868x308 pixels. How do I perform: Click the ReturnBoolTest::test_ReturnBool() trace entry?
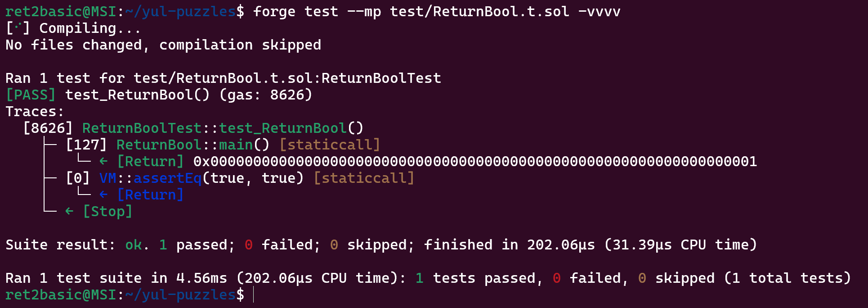pyautogui.click(x=223, y=128)
